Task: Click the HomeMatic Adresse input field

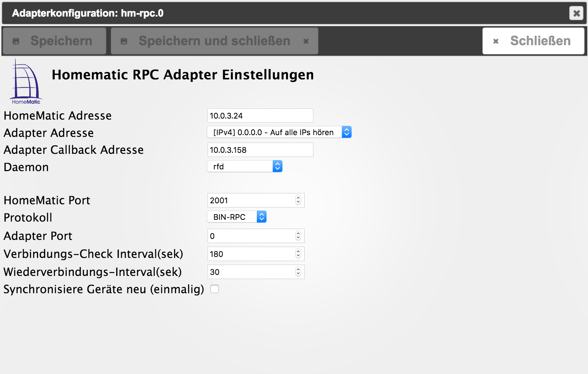Action: click(260, 116)
